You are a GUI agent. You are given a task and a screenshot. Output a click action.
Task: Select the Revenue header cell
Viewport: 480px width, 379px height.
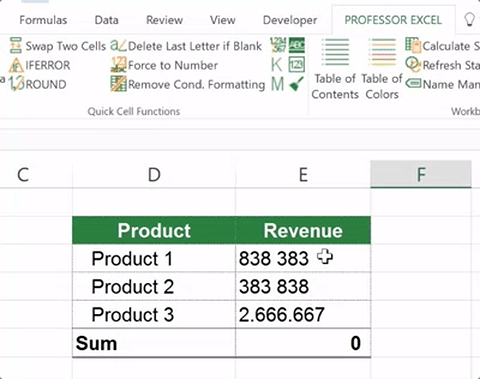[303, 230]
